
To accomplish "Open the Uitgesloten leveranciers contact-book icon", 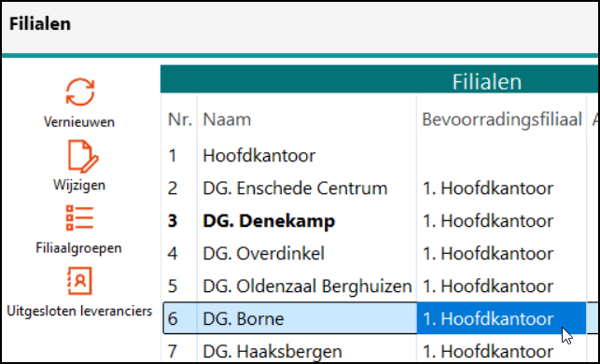I will tap(79, 281).
